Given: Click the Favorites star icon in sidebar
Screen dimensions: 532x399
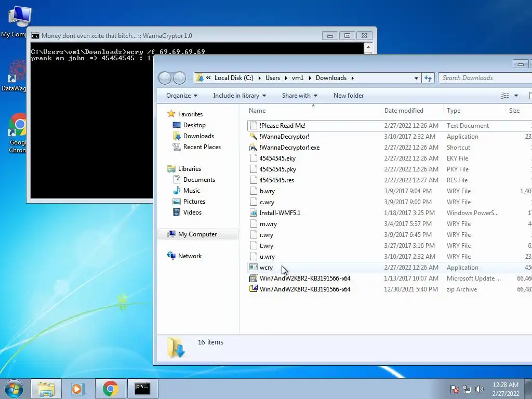Looking at the screenshot, I should tap(171, 114).
